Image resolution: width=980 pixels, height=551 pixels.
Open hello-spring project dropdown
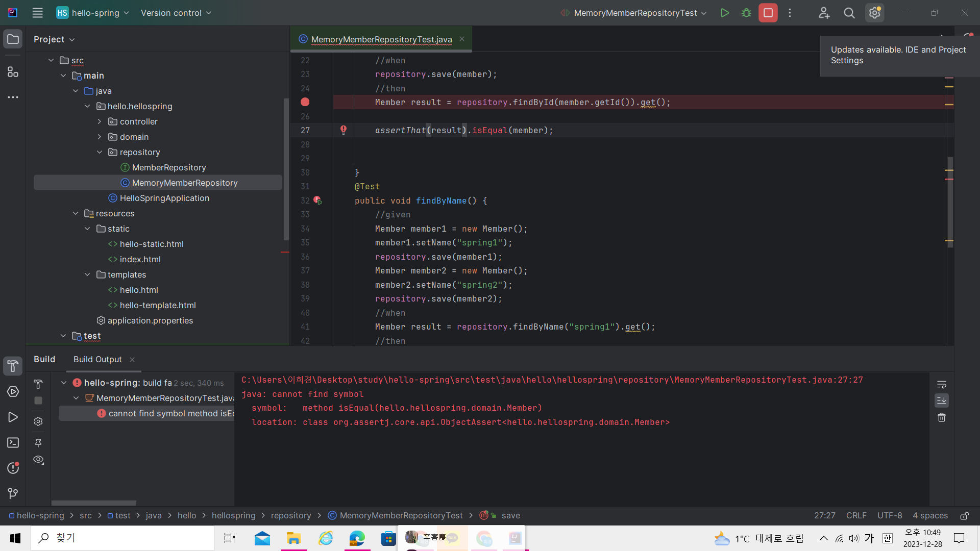click(92, 13)
